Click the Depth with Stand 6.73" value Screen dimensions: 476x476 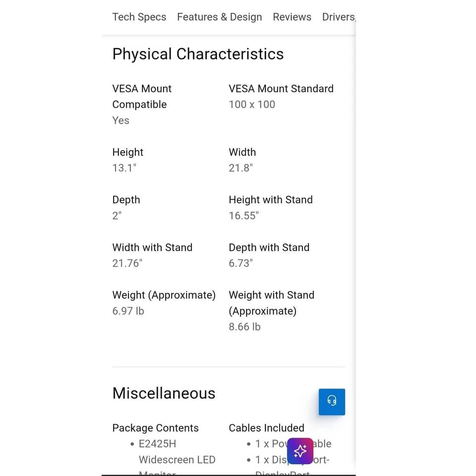(x=241, y=263)
